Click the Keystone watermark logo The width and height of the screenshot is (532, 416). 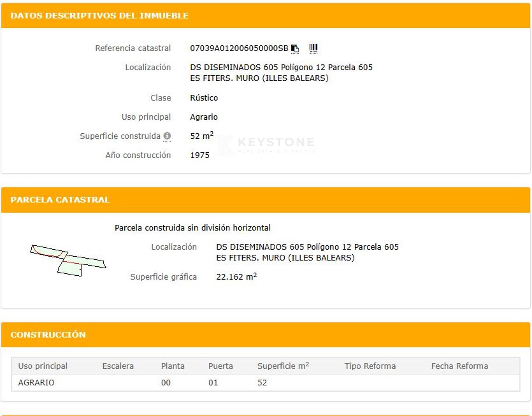pos(266,145)
